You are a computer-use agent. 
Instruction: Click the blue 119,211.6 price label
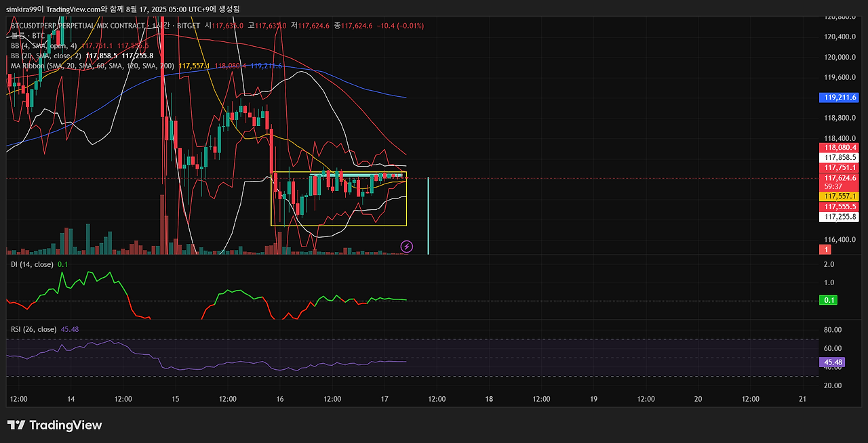[x=840, y=98]
